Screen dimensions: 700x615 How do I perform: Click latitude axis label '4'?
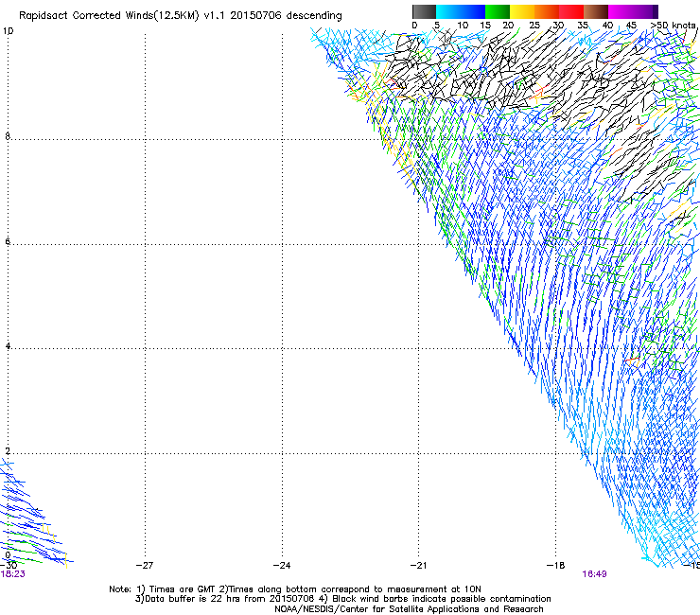tap(8, 346)
